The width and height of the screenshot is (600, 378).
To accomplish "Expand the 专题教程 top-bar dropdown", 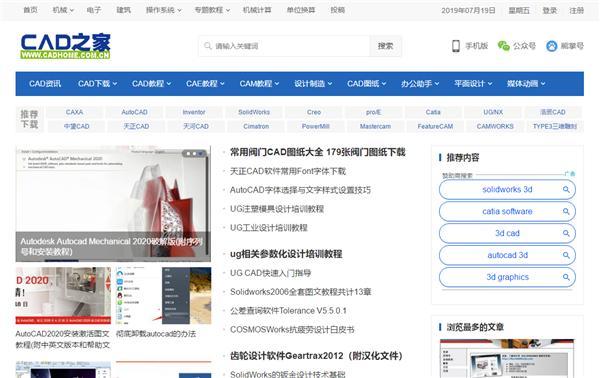I will coord(212,10).
